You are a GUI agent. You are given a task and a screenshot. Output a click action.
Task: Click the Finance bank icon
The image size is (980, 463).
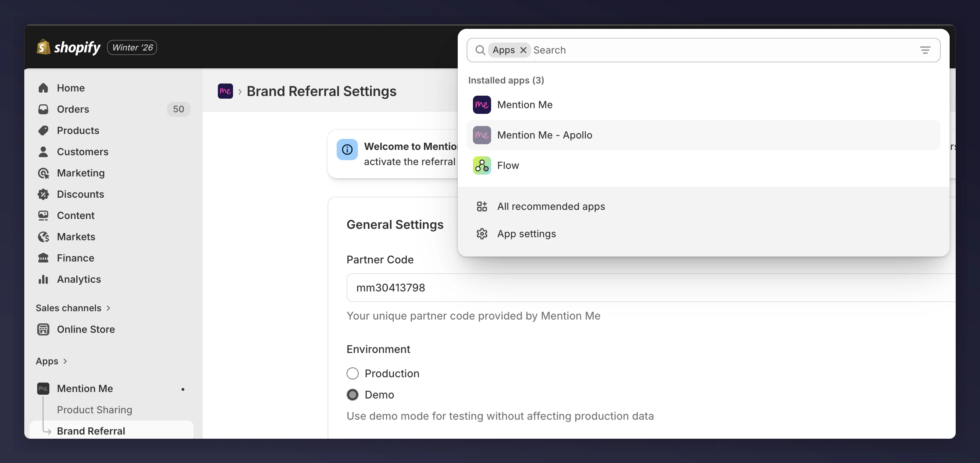43,258
